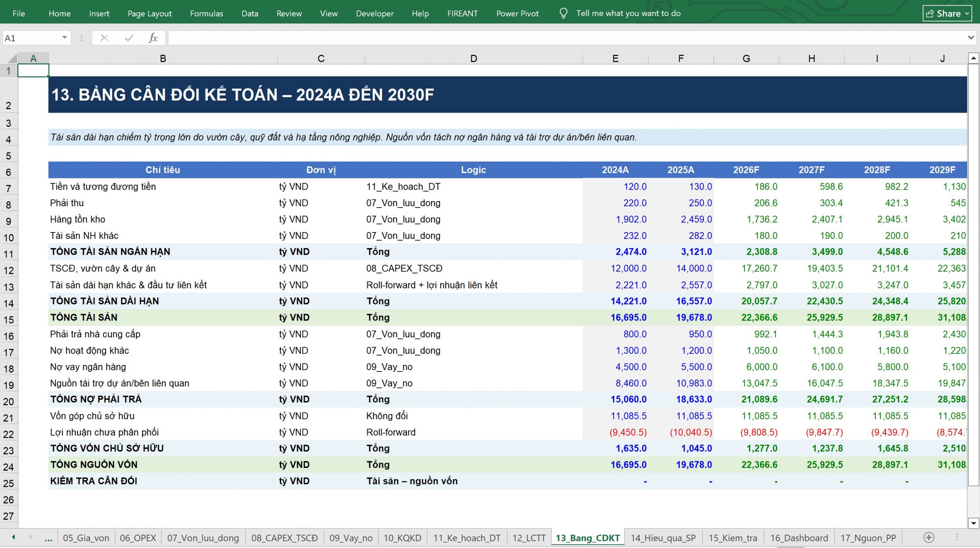Select column D header
Viewport: 980px width, 548px height.
click(x=474, y=59)
